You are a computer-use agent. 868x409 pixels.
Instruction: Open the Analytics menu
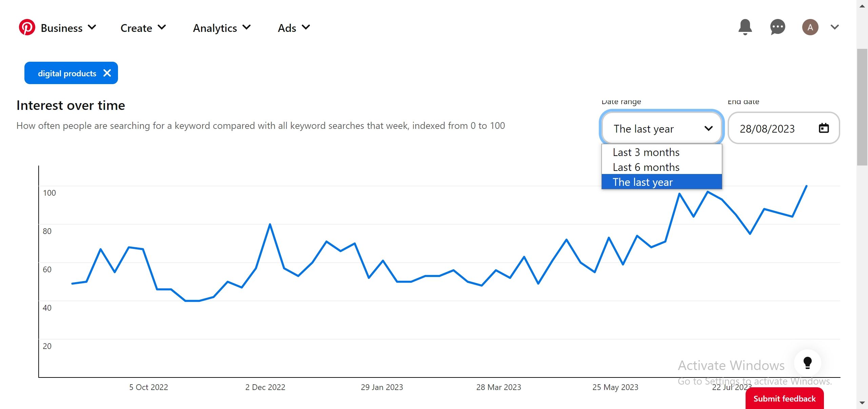[x=222, y=28]
